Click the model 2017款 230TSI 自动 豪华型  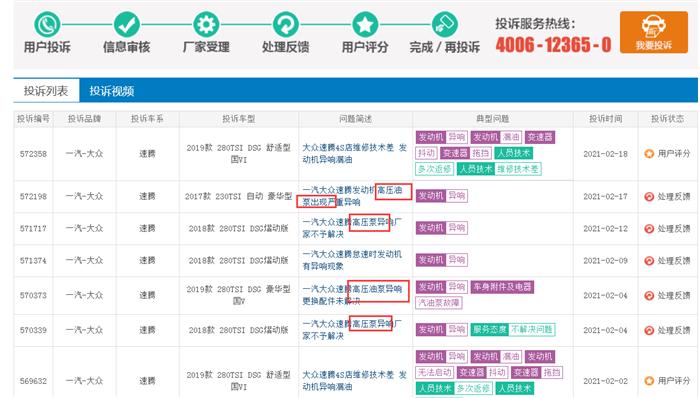(238, 196)
